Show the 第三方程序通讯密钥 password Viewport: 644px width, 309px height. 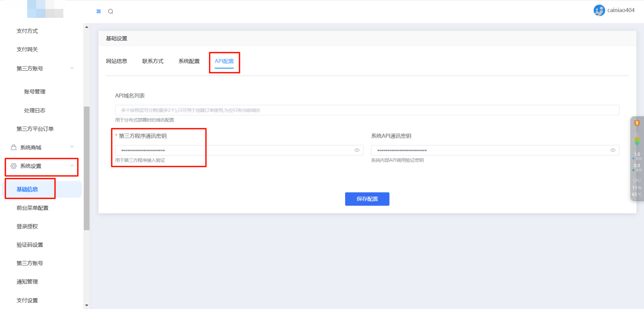coord(357,150)
